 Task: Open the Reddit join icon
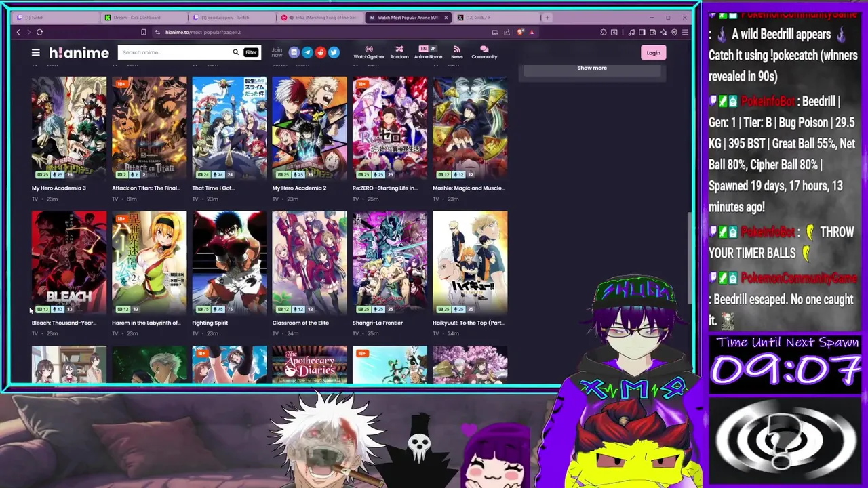pos(320,52)
